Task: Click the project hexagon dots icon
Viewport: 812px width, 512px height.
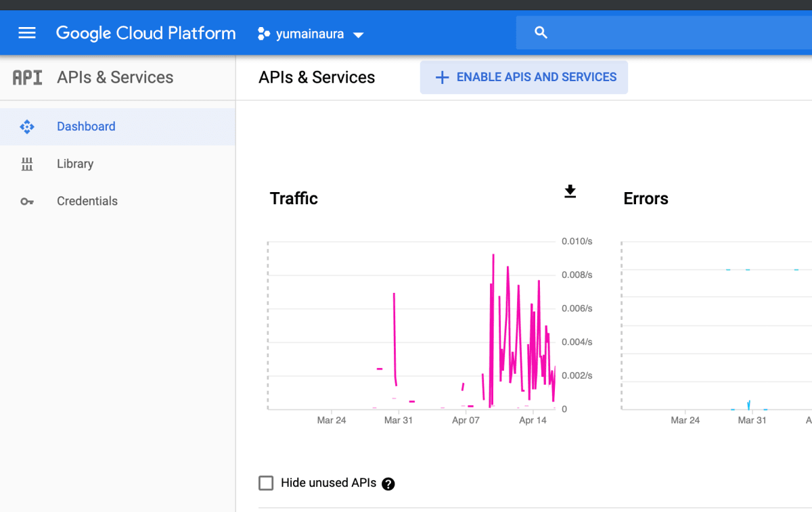Action: (264, 34)
